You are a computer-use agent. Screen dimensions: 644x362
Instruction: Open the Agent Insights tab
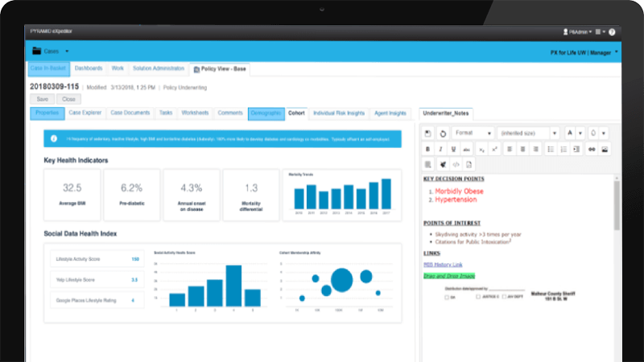coord(390,113)
